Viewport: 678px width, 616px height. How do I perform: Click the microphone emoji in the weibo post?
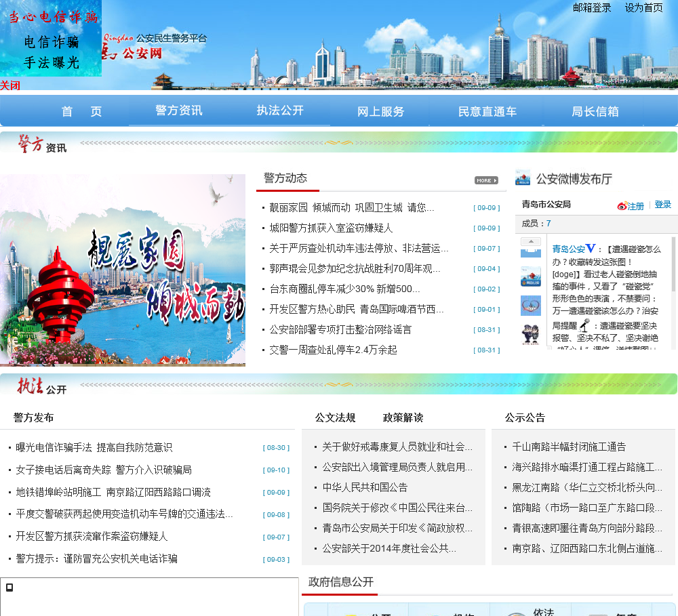(x=584, y=325)
